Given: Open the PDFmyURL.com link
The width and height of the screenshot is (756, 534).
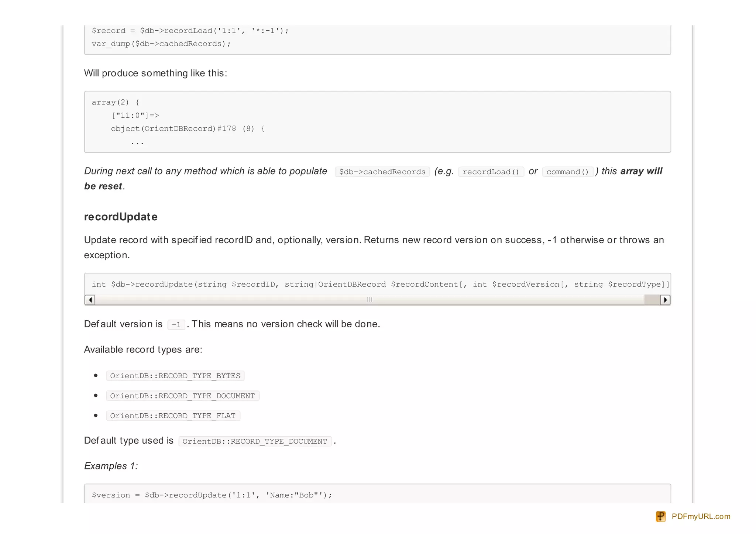Looking at the screenshot, I should 701,516.
